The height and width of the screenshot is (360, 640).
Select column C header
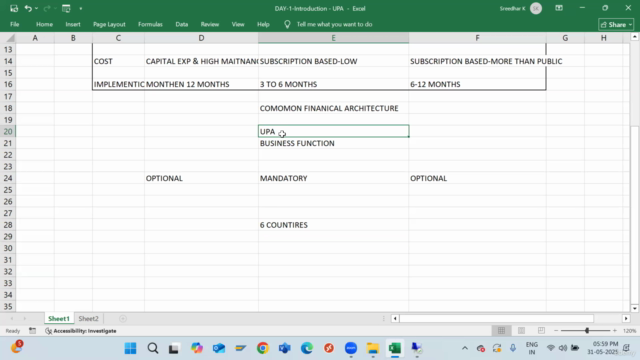pos(118,38)
